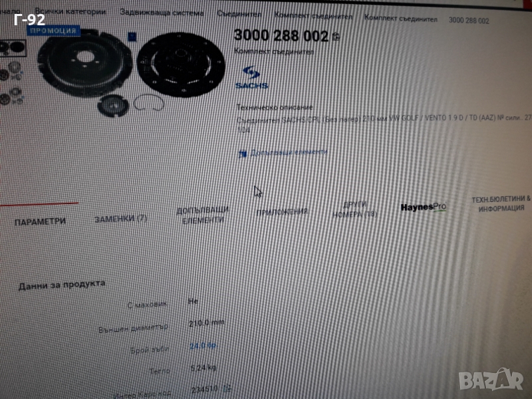Image resolution: width=532 pixels, height=399 pixels.
Task: Click the copy icon beside part number 3000 288 002
Action: tap(336, 37)
